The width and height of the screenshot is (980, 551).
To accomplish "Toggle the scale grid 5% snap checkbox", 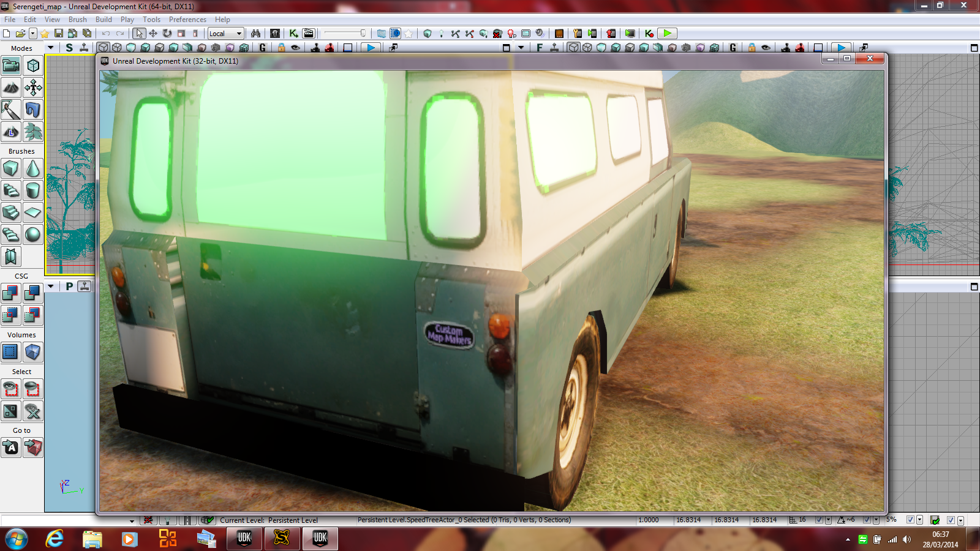I will (x=910, y=520).
